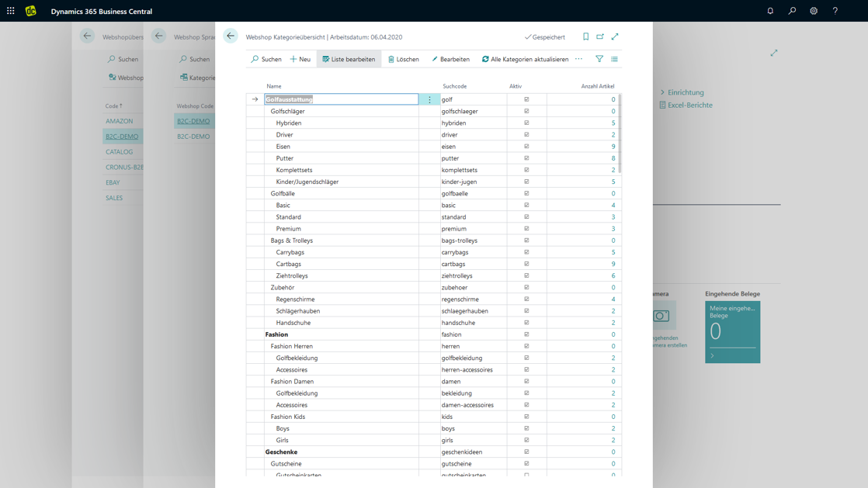Open the notifications bell icon
The width and height of the screenshot is (868, 488).
pos(770,11)
